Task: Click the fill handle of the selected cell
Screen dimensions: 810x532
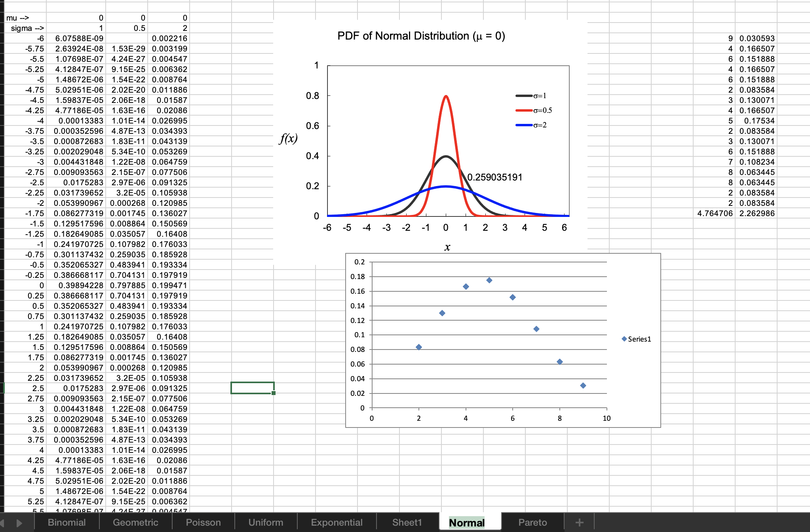Action: (274, 393)
